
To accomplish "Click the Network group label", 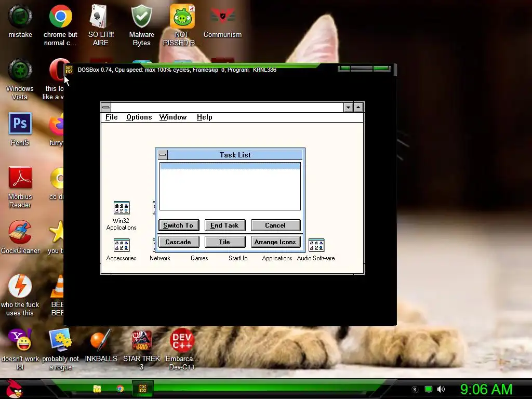I will click(x=160, y=258).
